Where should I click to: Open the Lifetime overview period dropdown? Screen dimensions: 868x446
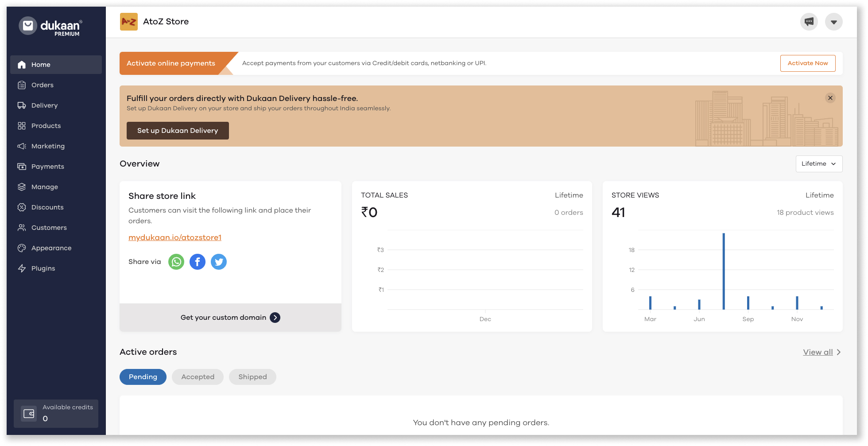pos(819,164)
